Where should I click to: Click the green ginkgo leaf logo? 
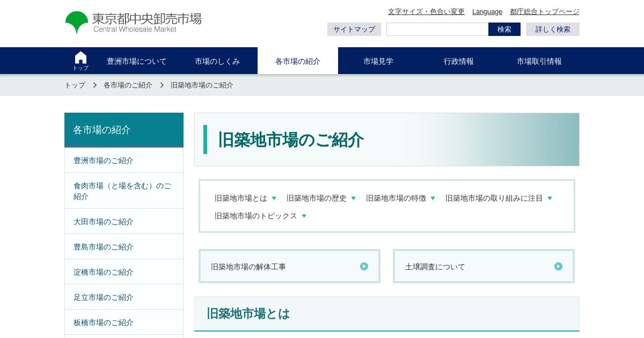coord(77,22)
